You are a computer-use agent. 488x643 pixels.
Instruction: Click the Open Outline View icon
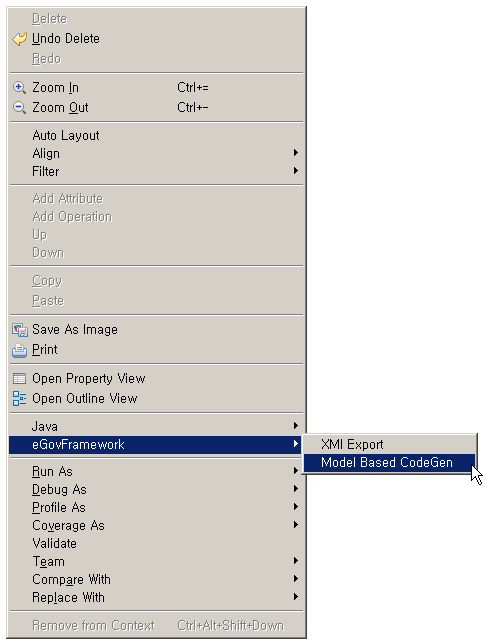coord(19,399)
